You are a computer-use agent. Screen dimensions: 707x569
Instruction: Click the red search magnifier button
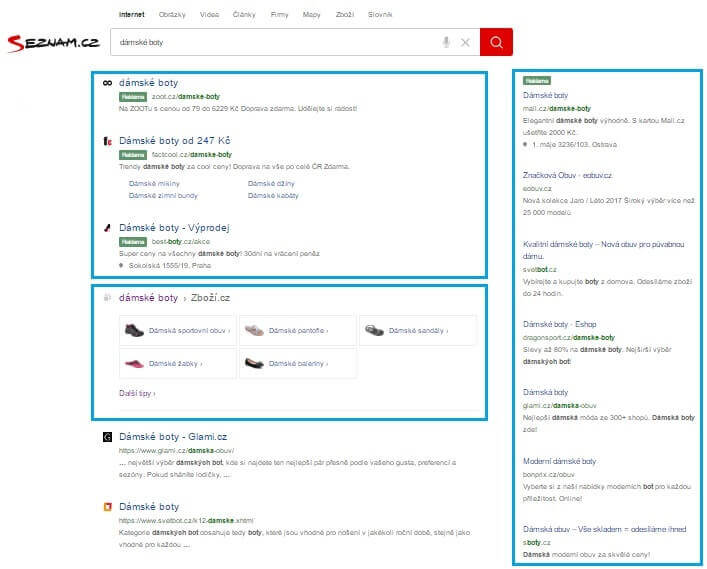(x=496, y=42)
